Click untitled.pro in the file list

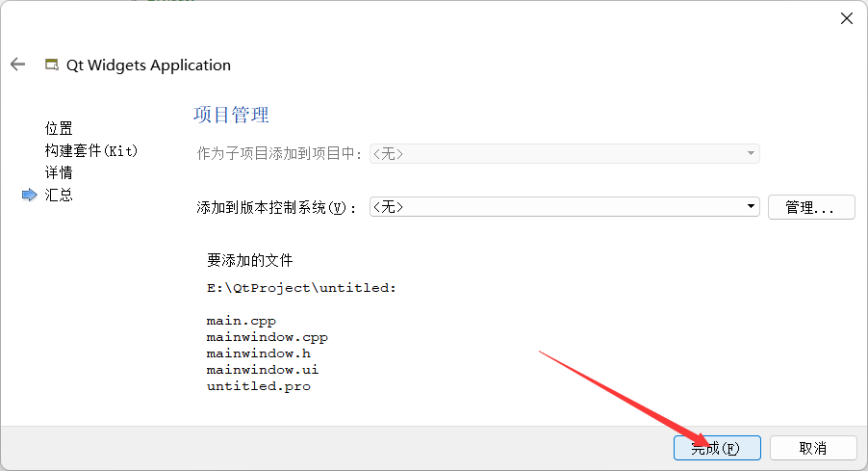click(x=259, y=386)
